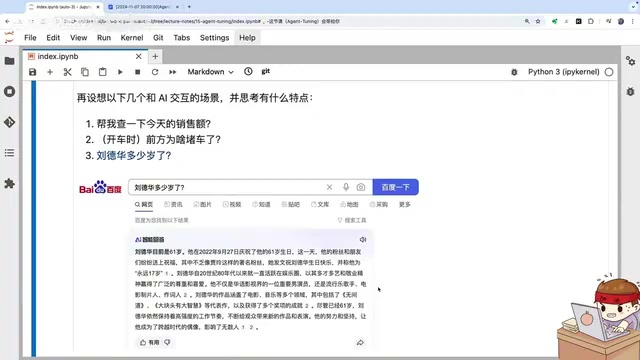Click the JupyterLab logo

coord(9,38)
